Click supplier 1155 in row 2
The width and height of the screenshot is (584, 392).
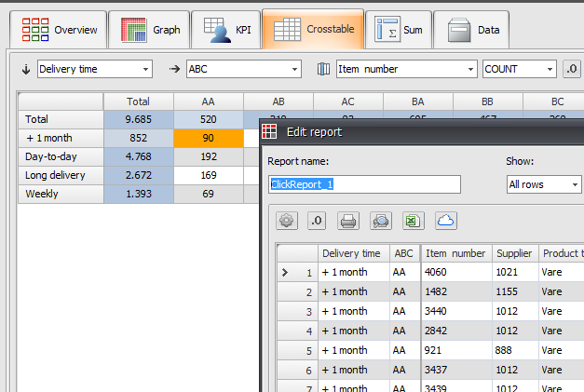515,291
